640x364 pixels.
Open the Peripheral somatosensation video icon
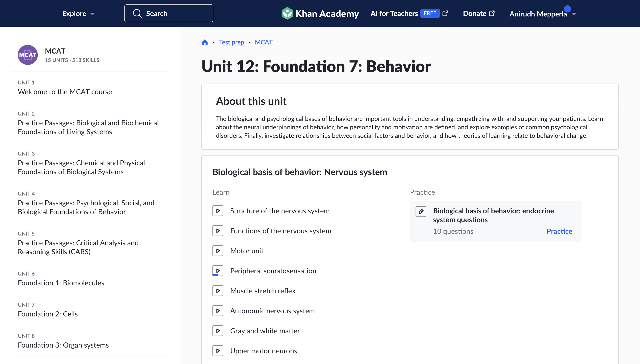(x=218, y=271)
